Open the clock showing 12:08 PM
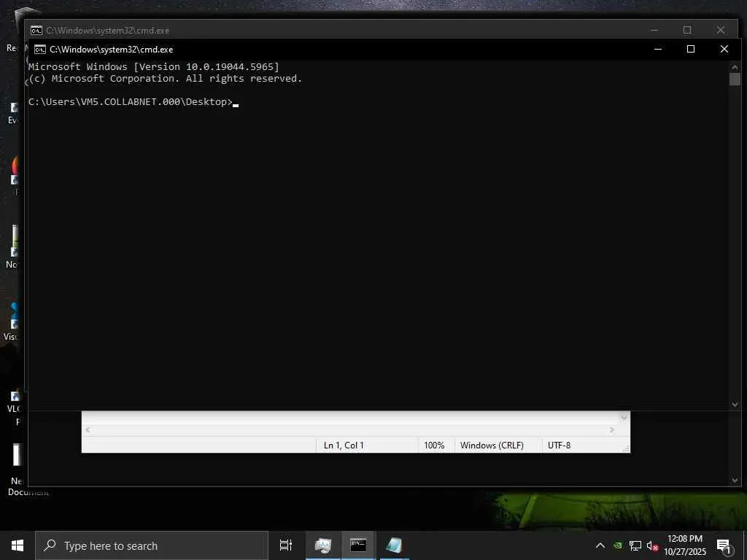 [685, 545]
